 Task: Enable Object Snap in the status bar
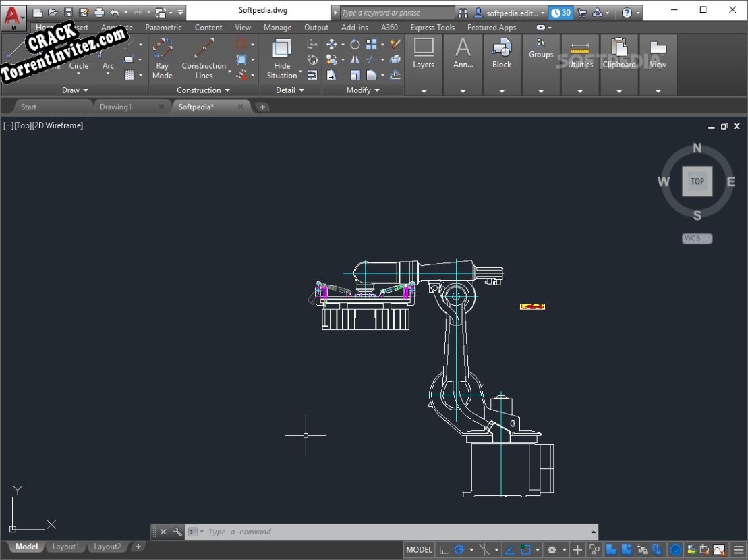tap(525, 549)
